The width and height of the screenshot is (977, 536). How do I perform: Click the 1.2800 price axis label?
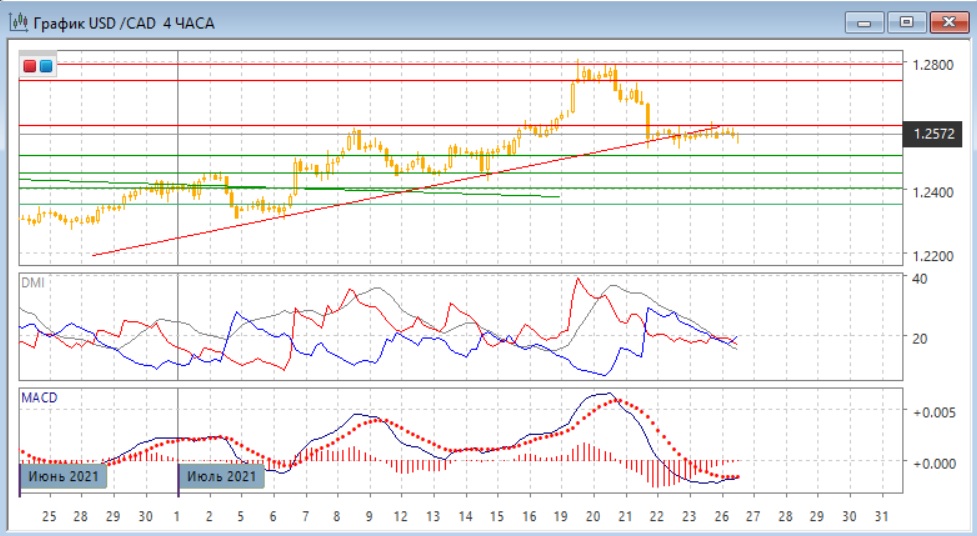pos(932,65)
